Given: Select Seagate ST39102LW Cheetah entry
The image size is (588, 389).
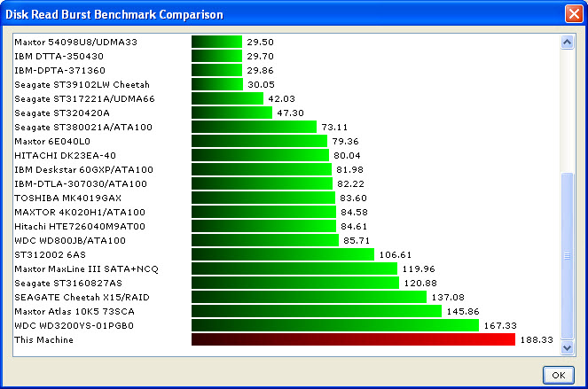Looking at the screenshot, I should (x=82, y=85).
